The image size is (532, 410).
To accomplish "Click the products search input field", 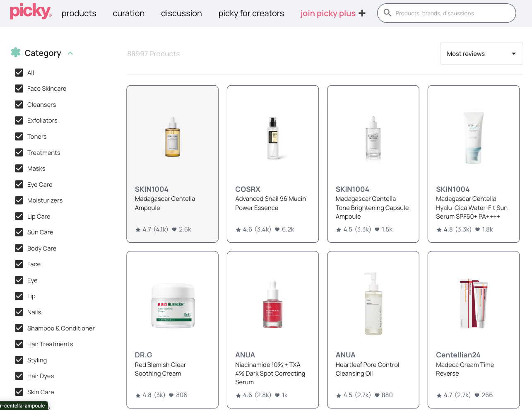I will tap(451, 13).
